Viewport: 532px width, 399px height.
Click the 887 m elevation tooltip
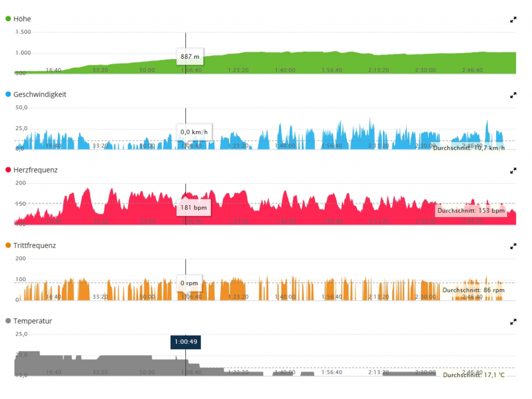[x=190, y=57]
